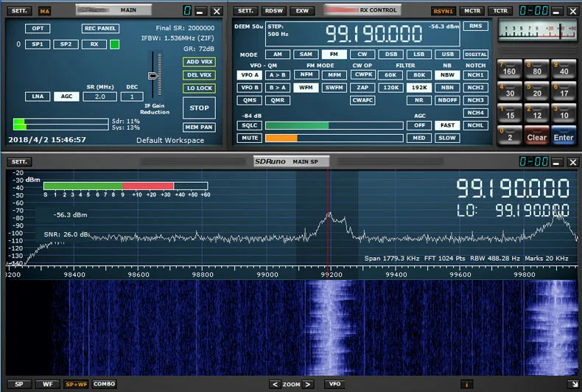
Task: Click the LO LOCK button
Action: pyautogui.click(x=200, y=88)
